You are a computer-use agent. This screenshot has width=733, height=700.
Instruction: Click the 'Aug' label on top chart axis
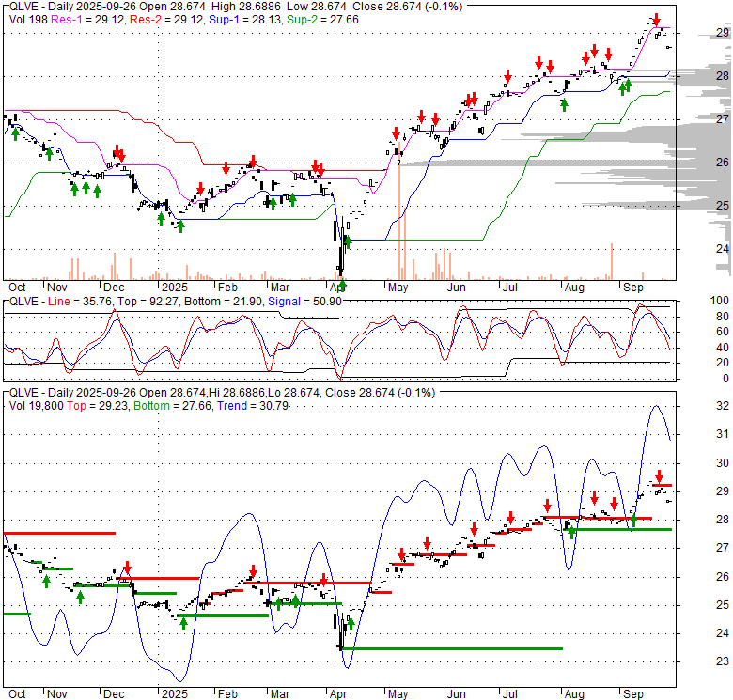click(574, 288)
